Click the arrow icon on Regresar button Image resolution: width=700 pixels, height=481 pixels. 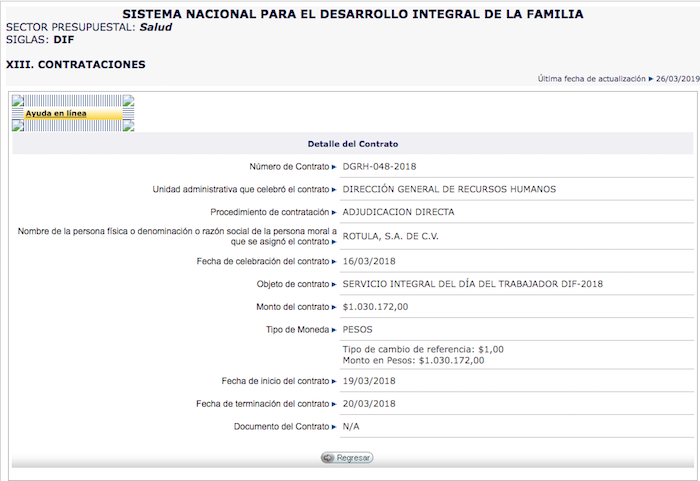point(327,457)
